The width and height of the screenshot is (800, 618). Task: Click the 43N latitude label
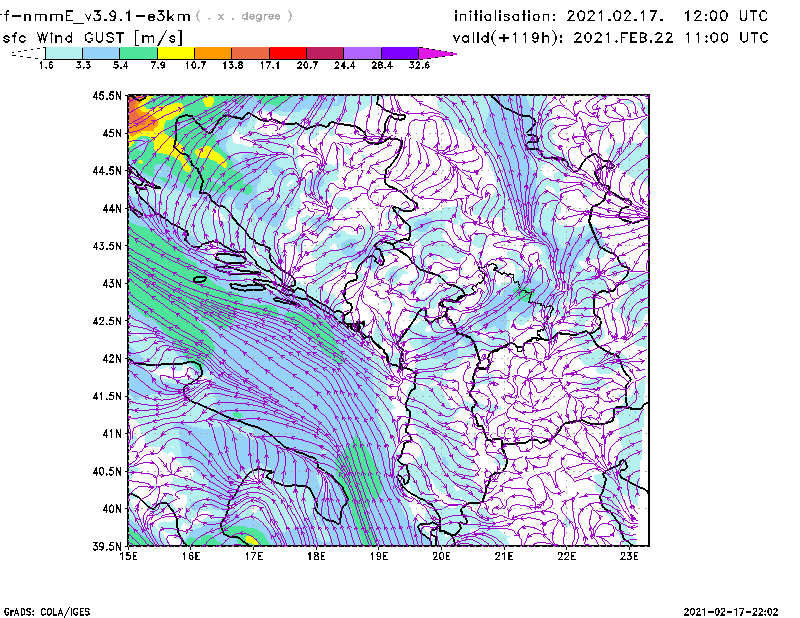click(112, 283)
